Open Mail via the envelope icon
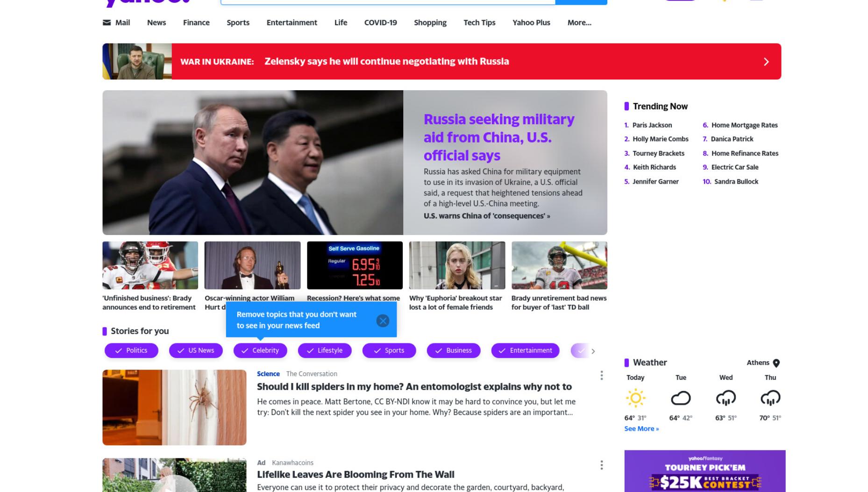Image resolution: width=868 pixels, height=492 pixels. (107, 22)
